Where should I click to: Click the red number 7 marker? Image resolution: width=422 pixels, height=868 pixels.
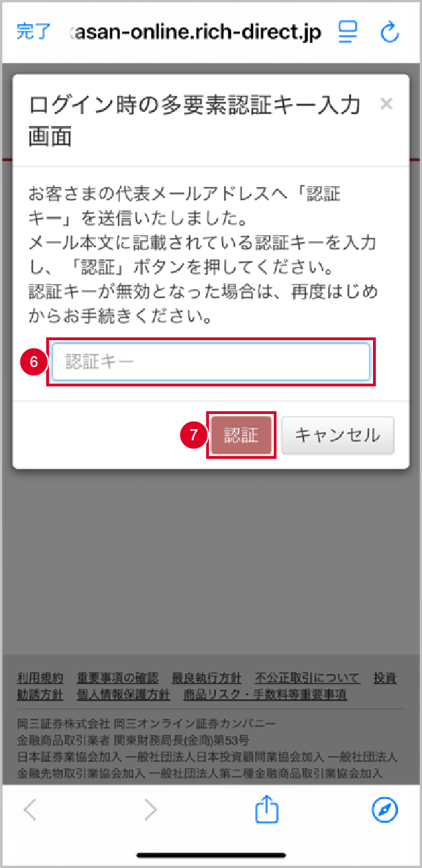[x=194, y=435]
